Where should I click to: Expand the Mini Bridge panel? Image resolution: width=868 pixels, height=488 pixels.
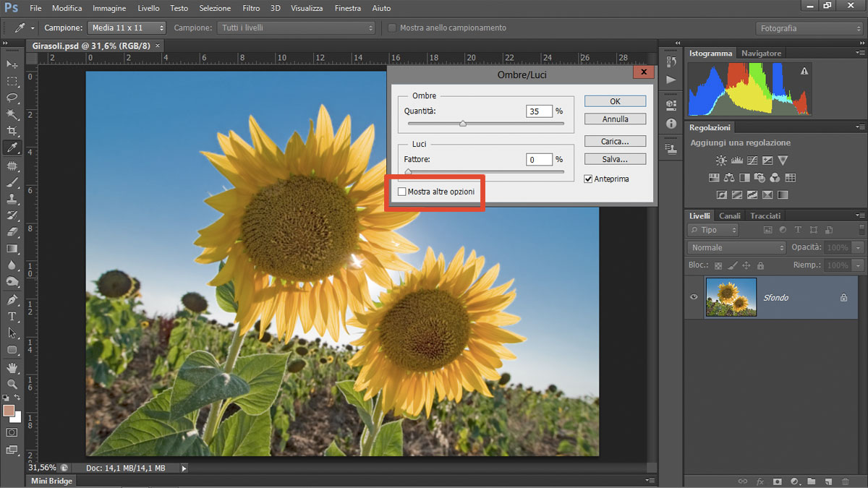point(51,481)
